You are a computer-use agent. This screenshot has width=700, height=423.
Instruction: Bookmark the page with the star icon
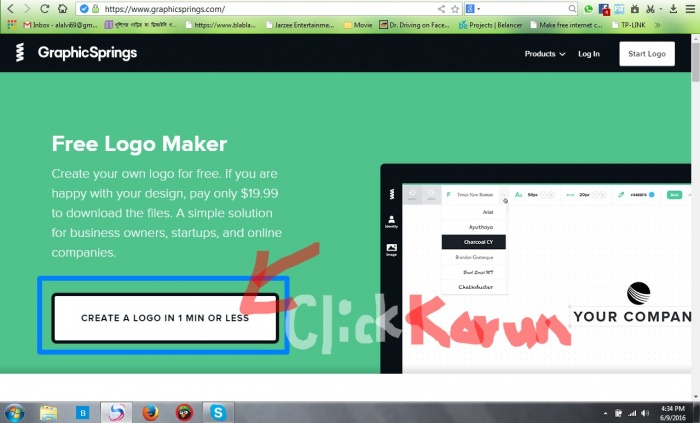click(x=454, y=8)
